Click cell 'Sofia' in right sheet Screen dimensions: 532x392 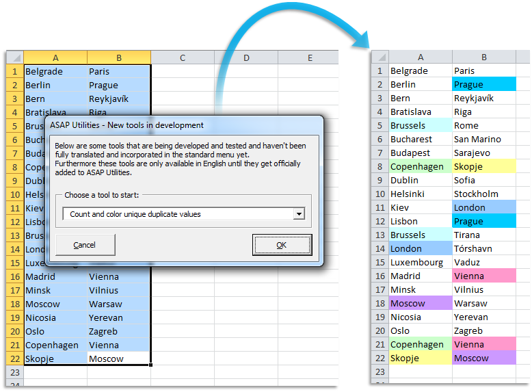(484, 180)
